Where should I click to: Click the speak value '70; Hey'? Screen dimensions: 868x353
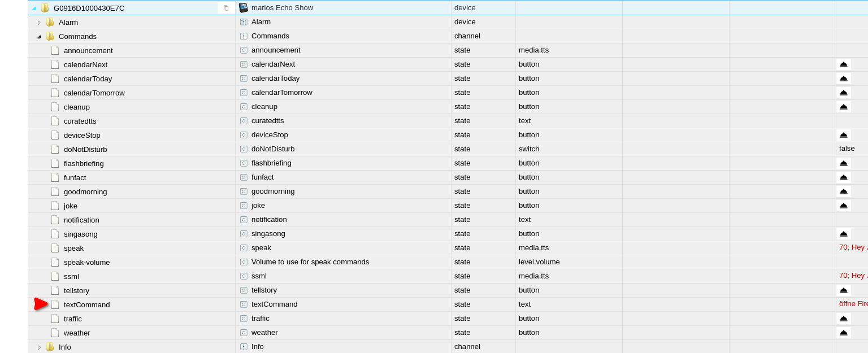(853, 247)
